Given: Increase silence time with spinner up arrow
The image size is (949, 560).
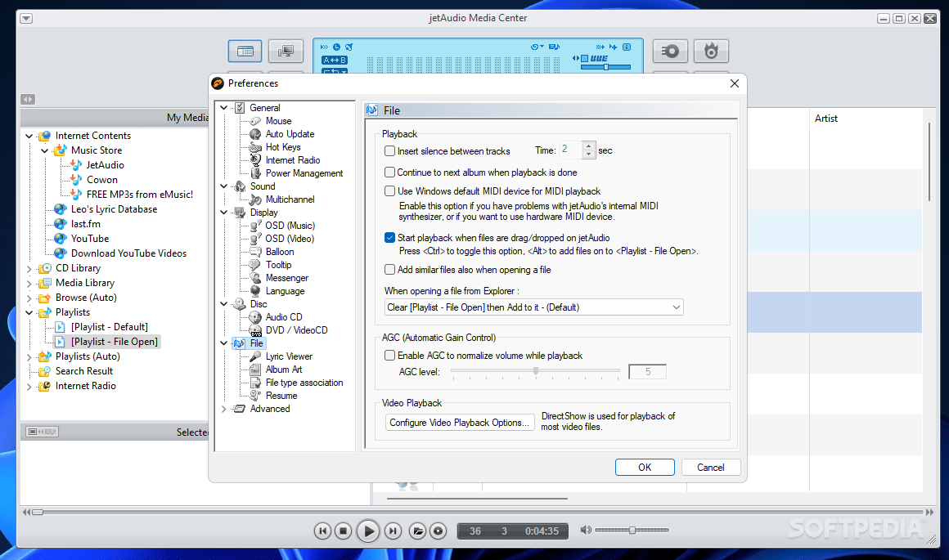Looking at the screenshot, I should 588,146.
